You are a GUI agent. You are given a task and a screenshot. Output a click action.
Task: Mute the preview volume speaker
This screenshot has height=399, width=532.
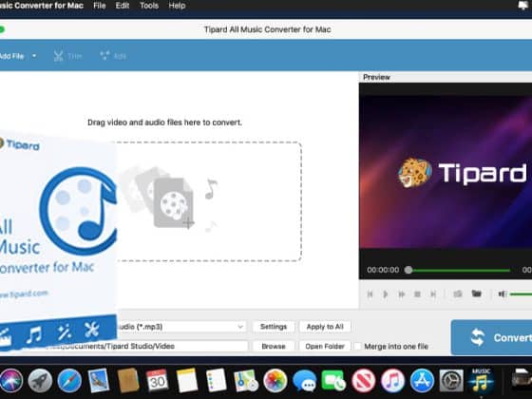coord(503,294)
